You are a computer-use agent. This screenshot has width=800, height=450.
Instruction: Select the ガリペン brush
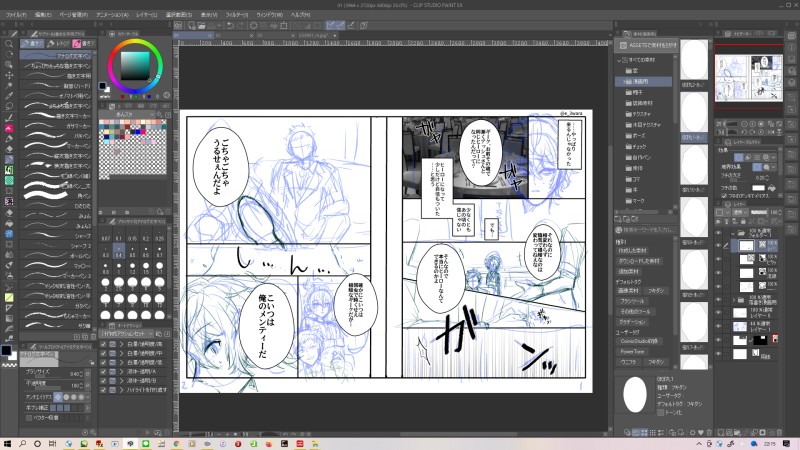(x=56, y=306)
